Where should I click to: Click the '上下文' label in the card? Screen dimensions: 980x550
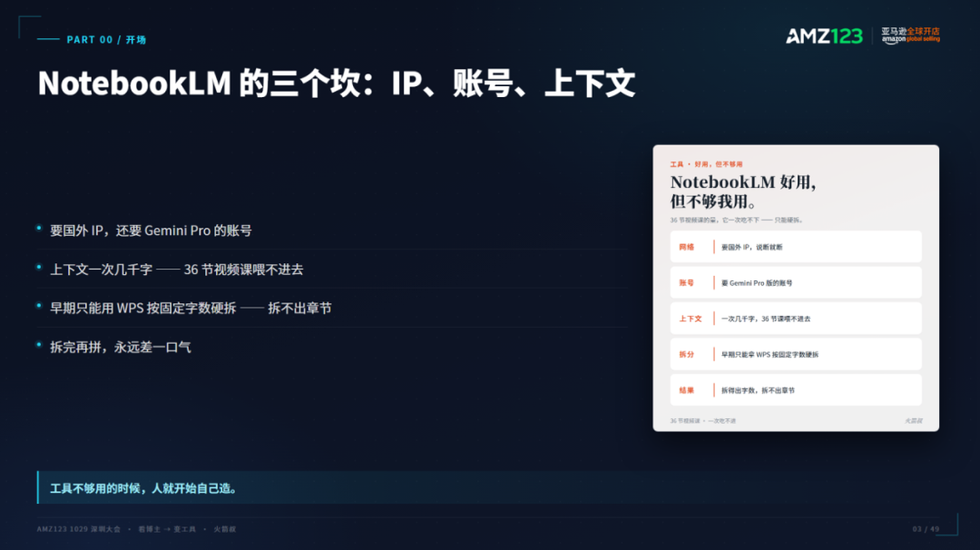point(691,319)
